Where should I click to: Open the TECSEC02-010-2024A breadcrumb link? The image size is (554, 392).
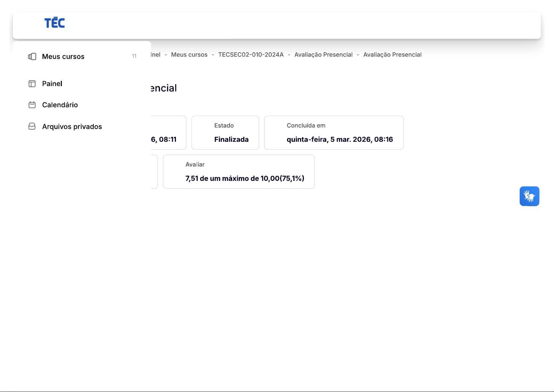tap(251, 55)
